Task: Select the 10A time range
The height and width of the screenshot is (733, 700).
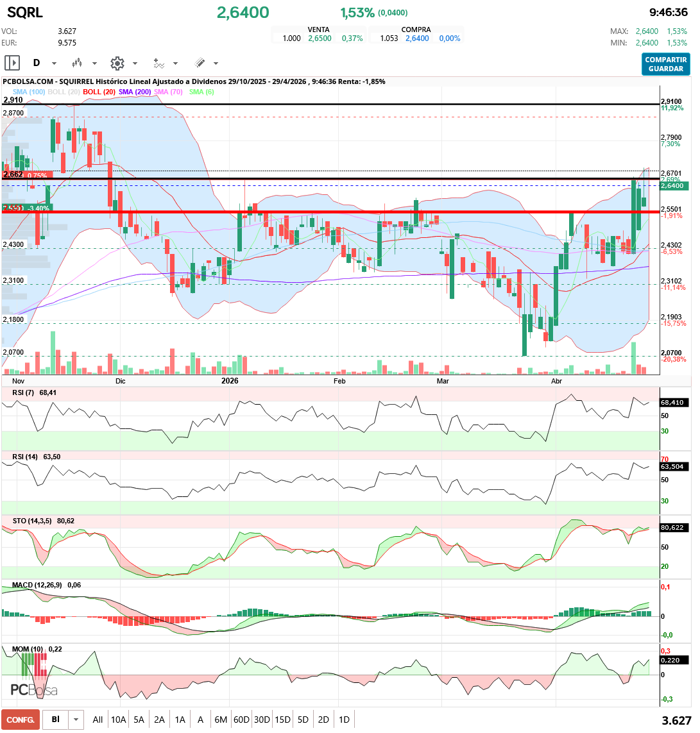Action: [118, 720]
